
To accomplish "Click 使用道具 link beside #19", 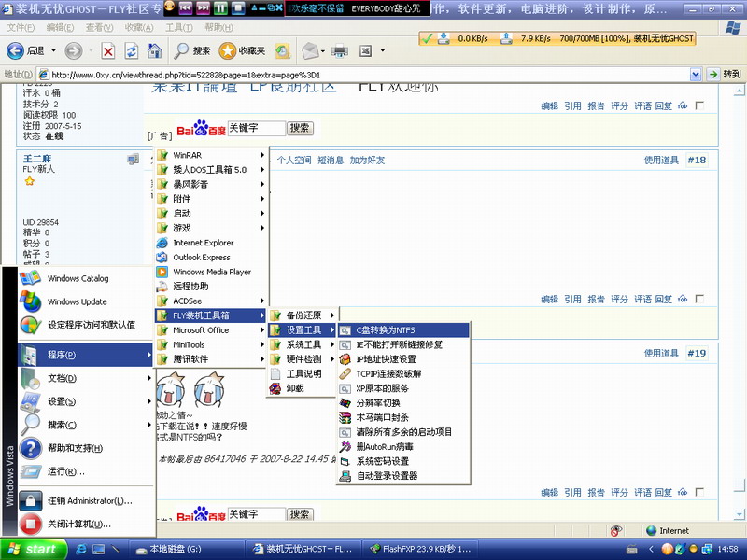I will 661,354.
